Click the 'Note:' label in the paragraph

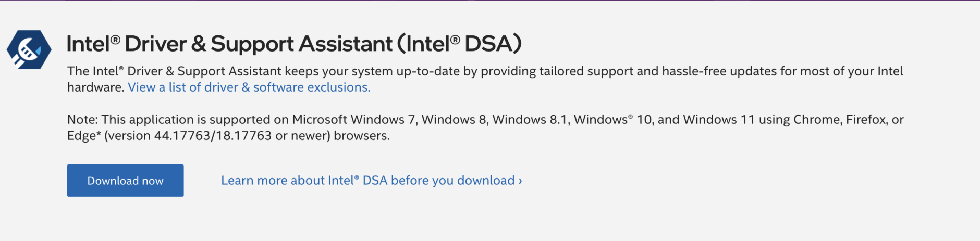[82, 120]
